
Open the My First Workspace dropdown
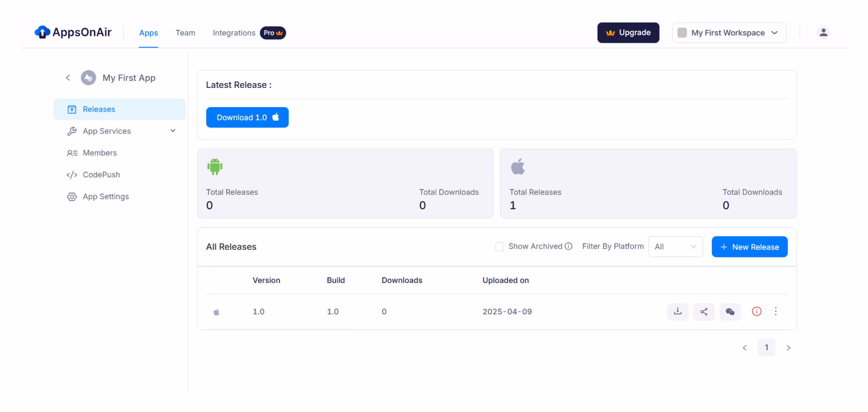[x=729, y=33]
